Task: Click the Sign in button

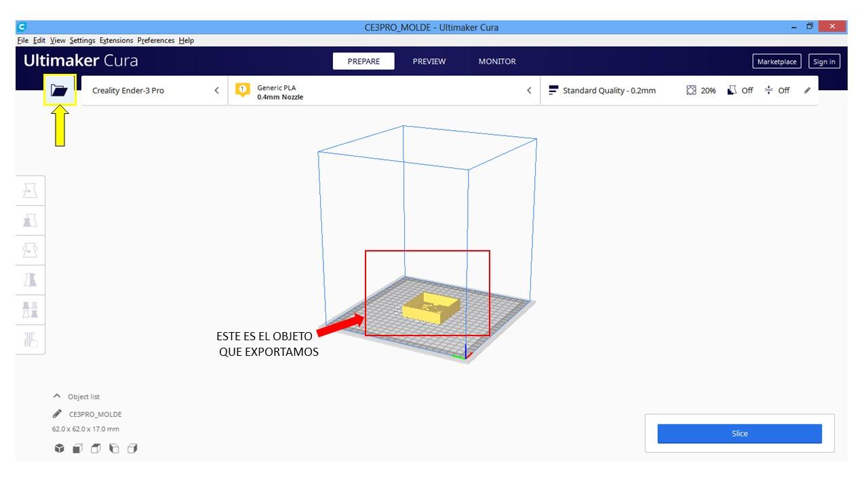Action: coord(824,62)
